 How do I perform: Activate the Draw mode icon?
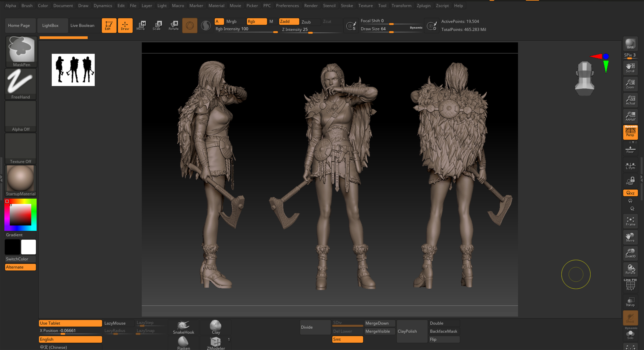click(x=125, y=26)
